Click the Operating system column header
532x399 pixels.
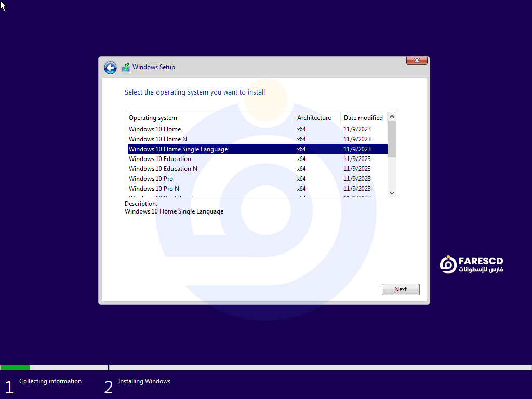(210, 118)
